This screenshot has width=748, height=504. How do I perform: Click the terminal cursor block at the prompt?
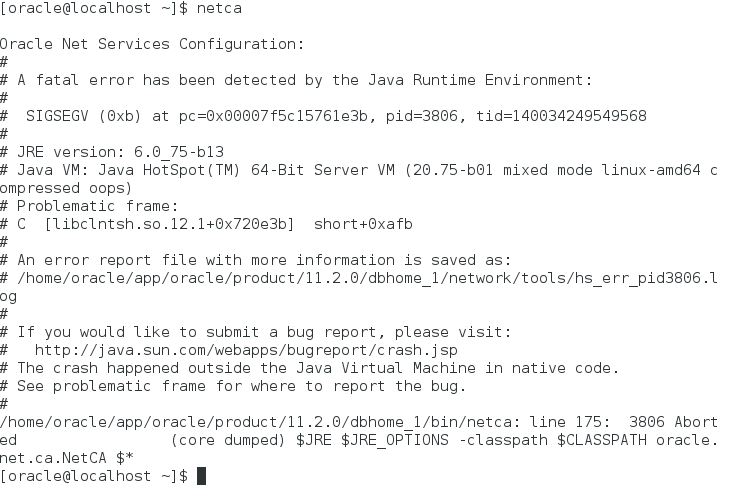pos(201,476)
